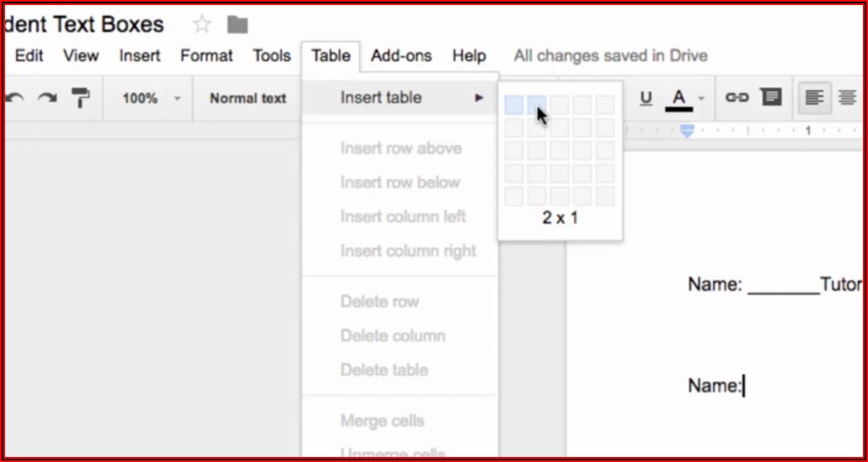Toggle center text alignment
The image size is (868, 462).
tap(847, 98)
